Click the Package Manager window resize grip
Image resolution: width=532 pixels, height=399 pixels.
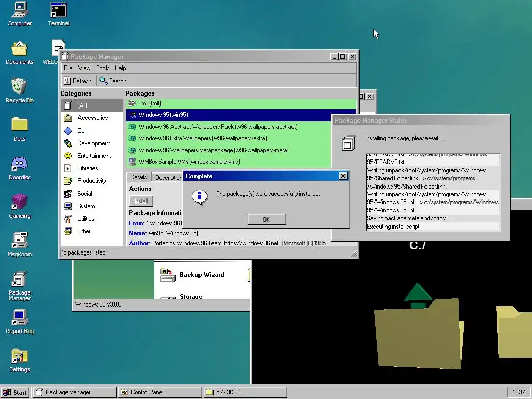coord(353,254)
